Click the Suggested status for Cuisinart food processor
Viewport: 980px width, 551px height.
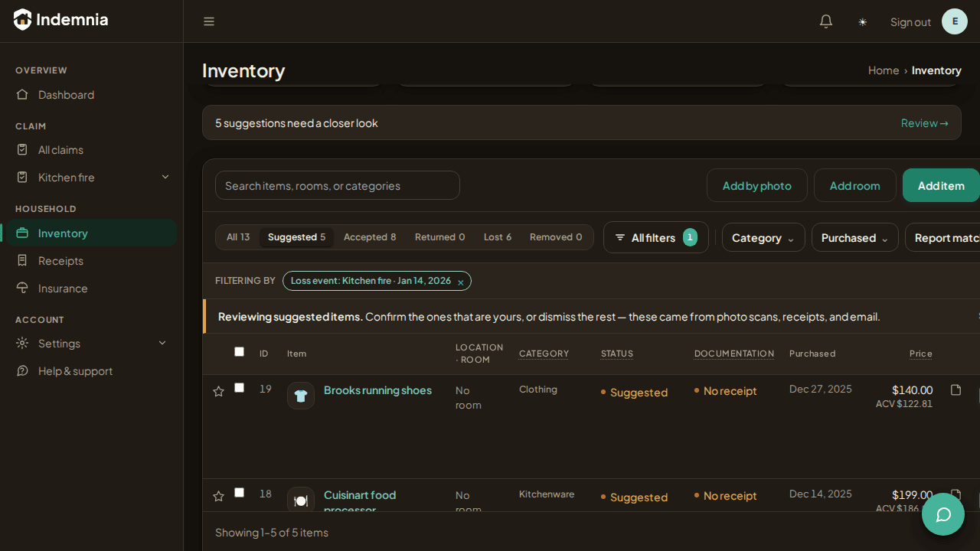pos(635,497)
